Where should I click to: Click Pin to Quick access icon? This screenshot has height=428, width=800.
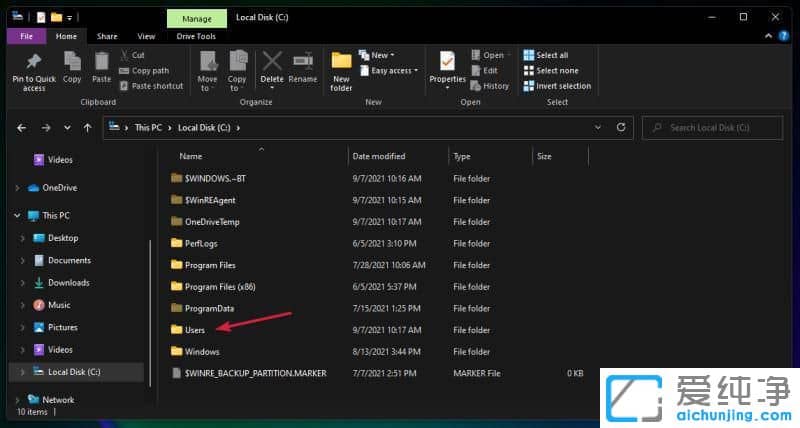(34, 62)
